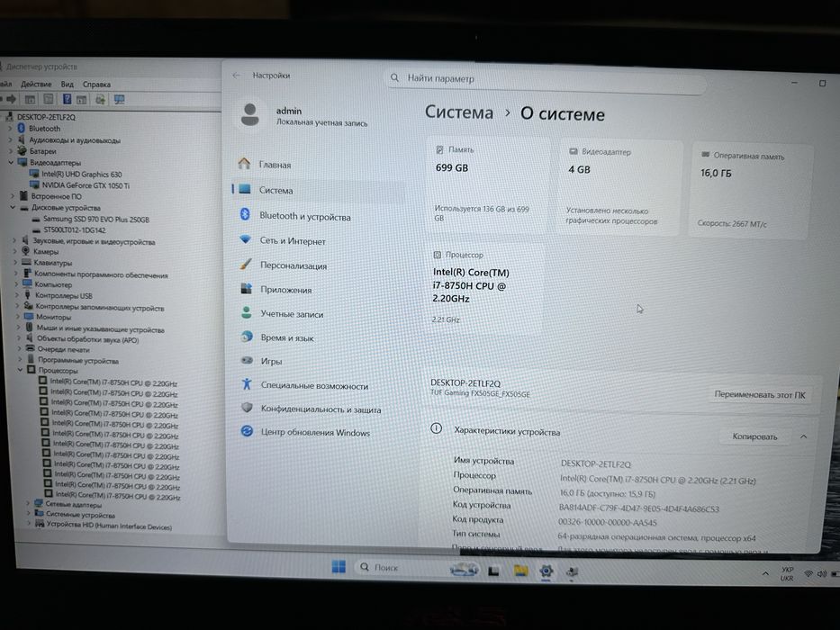Viewport: 840px width, 630px height.
Task: Select ST500LT012-1DG142 disk device
Action: [75, 229]
